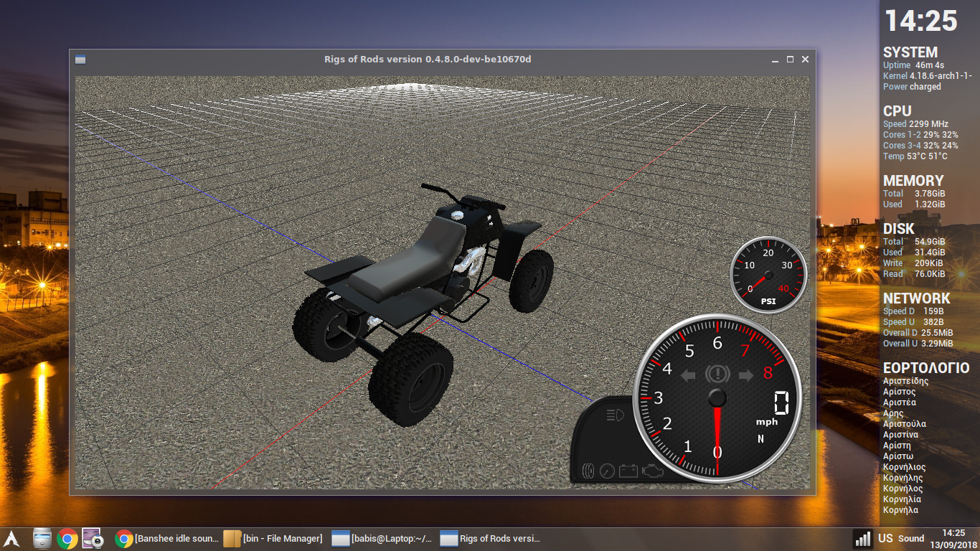
Task: Click the Overall D 25.5MiB line
Action: tap(918, 333)
